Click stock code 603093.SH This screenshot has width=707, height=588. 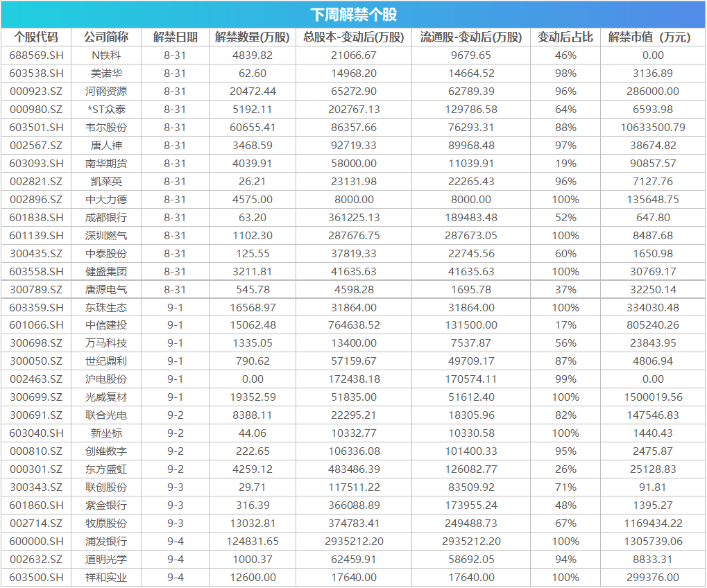click(x=36, y=164)
